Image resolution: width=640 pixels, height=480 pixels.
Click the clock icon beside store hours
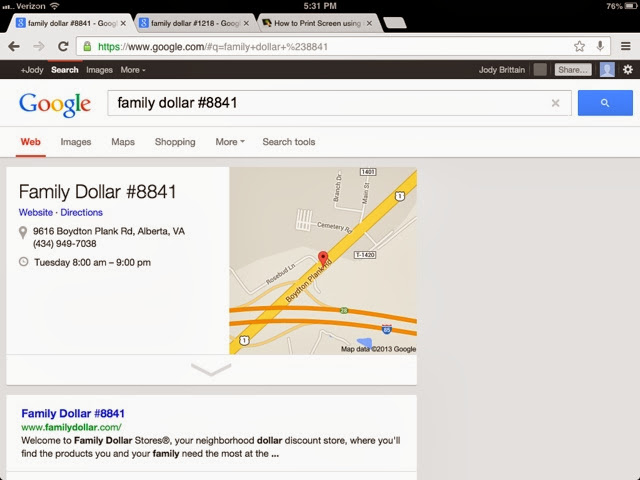24,262
